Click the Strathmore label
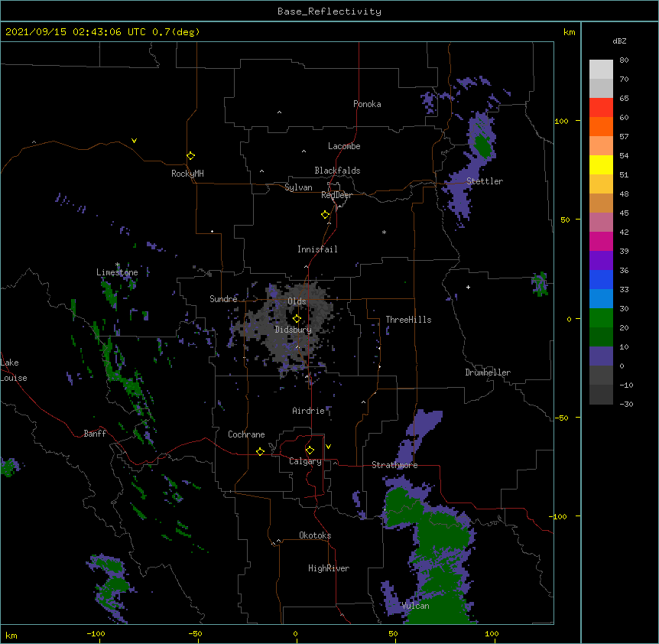Image resolution: width=659 pixels, height=644 pixels. pyautogui.click(x=394, y=465)
